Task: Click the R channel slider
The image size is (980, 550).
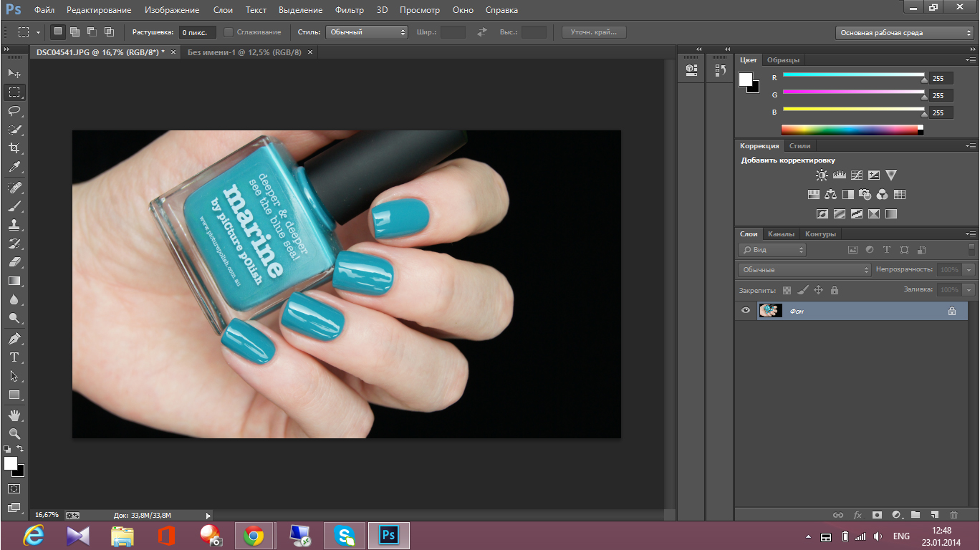Action: tap(854, 74)
